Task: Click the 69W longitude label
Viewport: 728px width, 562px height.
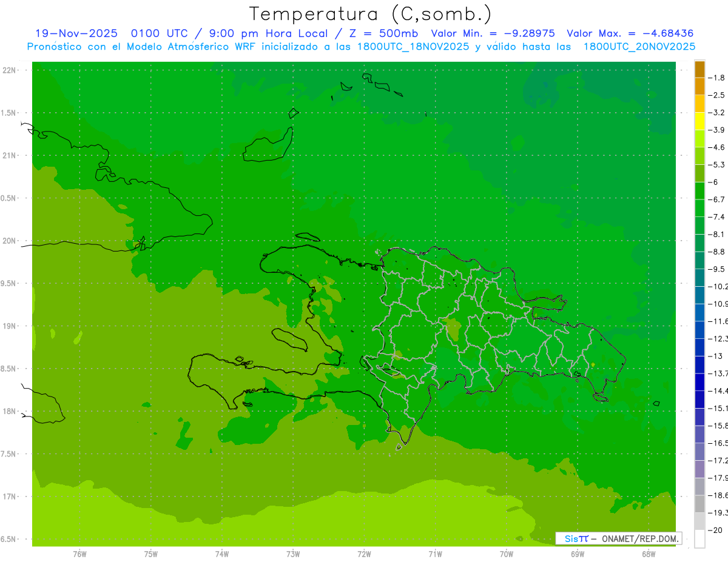Action: pyautogui.click(x=578, y=554)
